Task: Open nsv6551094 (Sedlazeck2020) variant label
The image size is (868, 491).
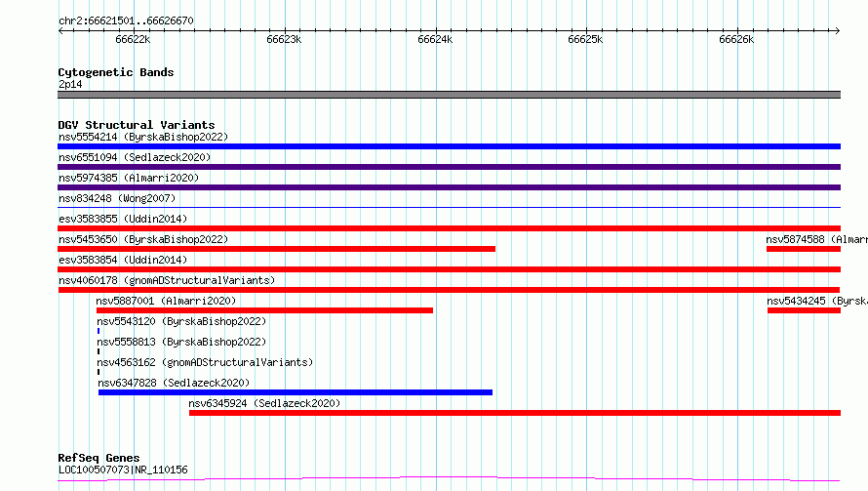Action: (x=135, y=157)
